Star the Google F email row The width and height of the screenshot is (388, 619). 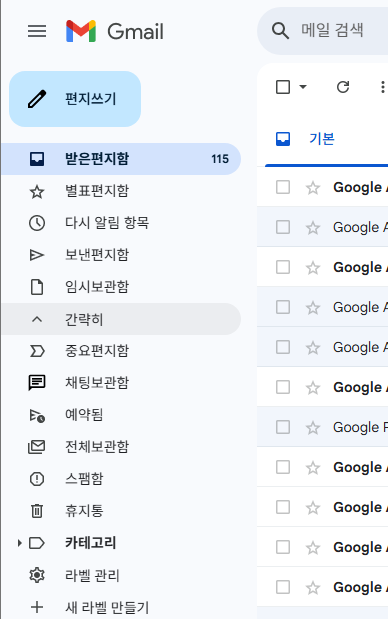pyautogui.click(x=313, y=428)
